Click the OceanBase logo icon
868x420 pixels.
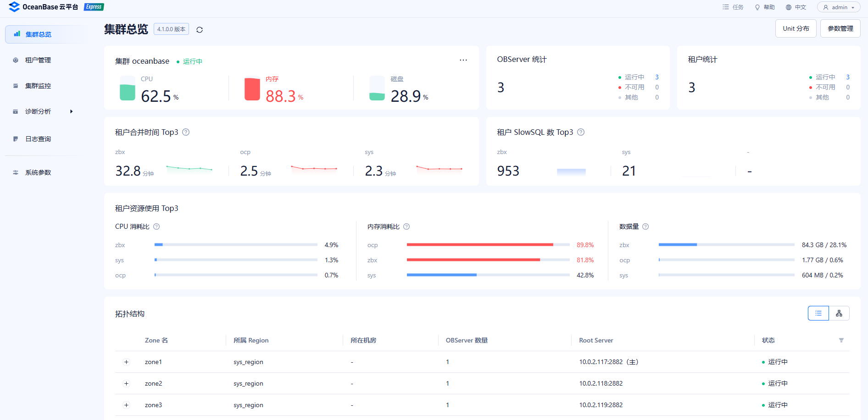14,7
